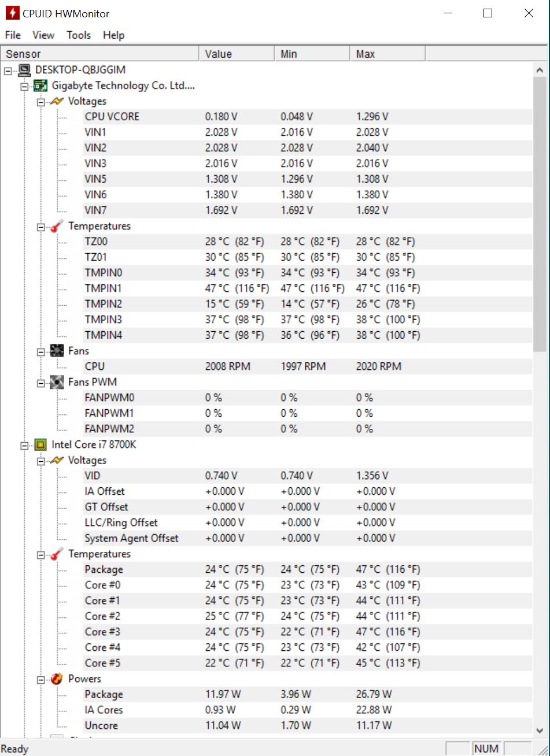Viewport: 550px width, 756px height.
Task: Click the Fans icon
Action: [x=57, y=351]
